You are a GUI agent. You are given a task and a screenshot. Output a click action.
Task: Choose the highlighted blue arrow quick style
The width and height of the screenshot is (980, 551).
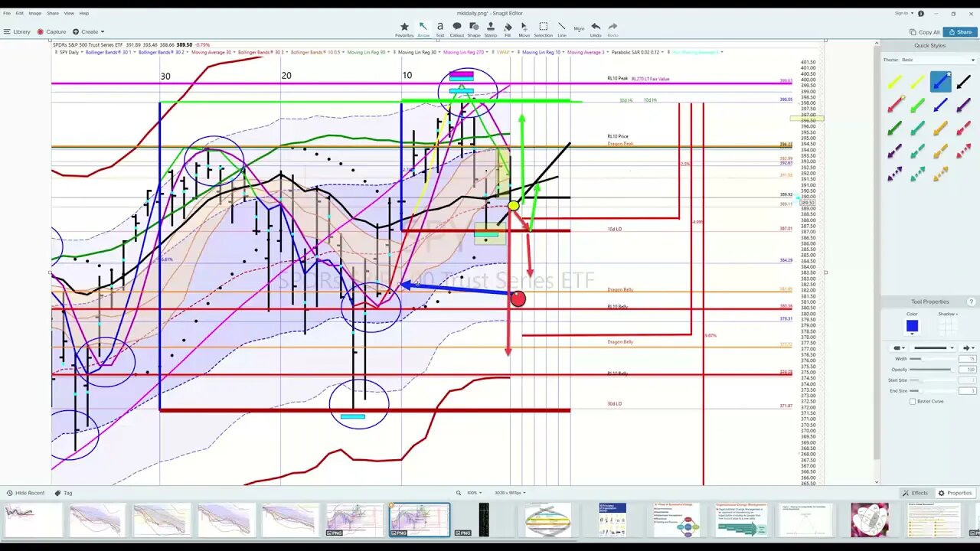click(x=940, y=81)
